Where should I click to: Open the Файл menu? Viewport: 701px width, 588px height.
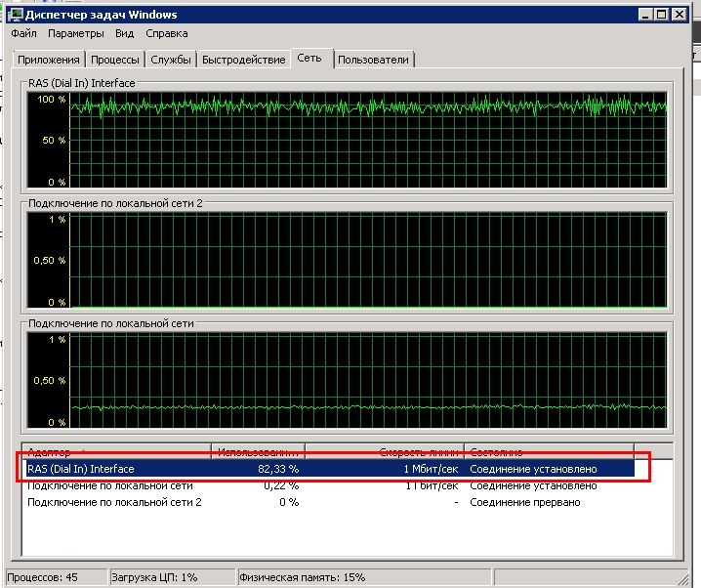(x=23, y=33)
